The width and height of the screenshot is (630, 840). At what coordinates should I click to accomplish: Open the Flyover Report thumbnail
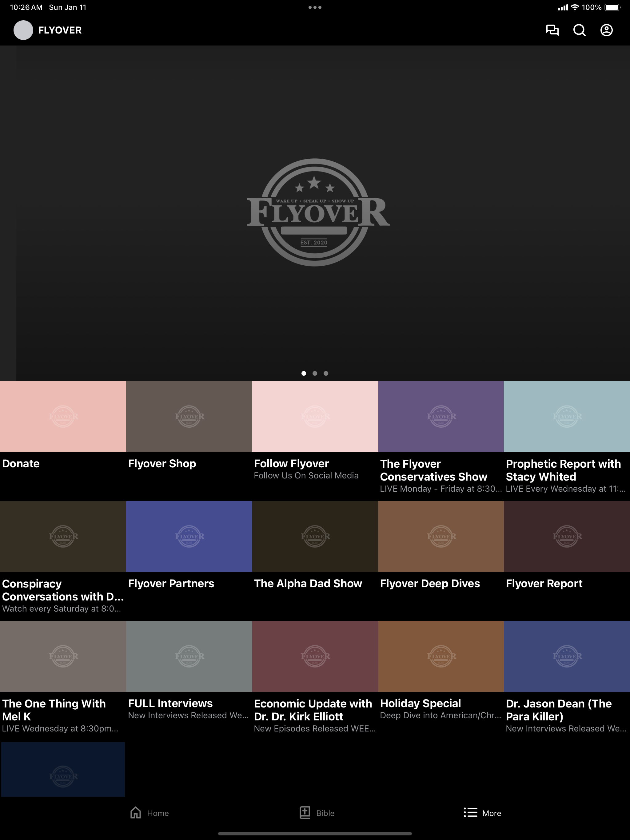tap(567, 537)
